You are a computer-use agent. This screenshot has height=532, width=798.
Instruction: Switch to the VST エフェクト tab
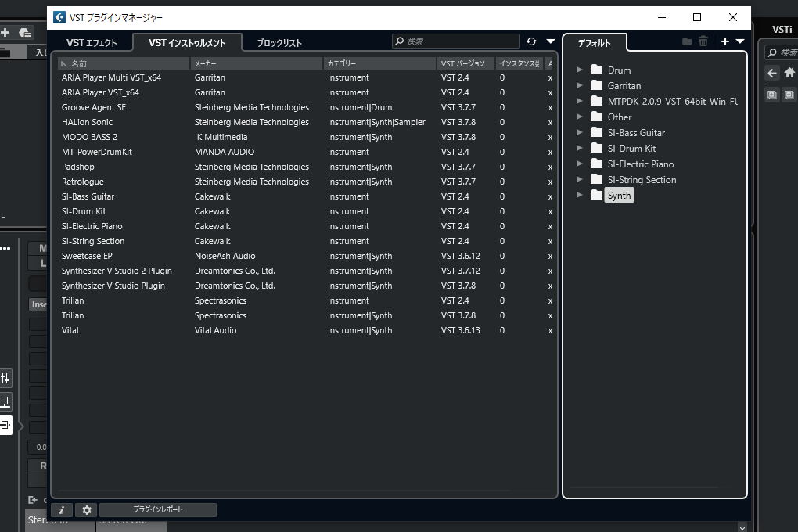tap(92, 43)
